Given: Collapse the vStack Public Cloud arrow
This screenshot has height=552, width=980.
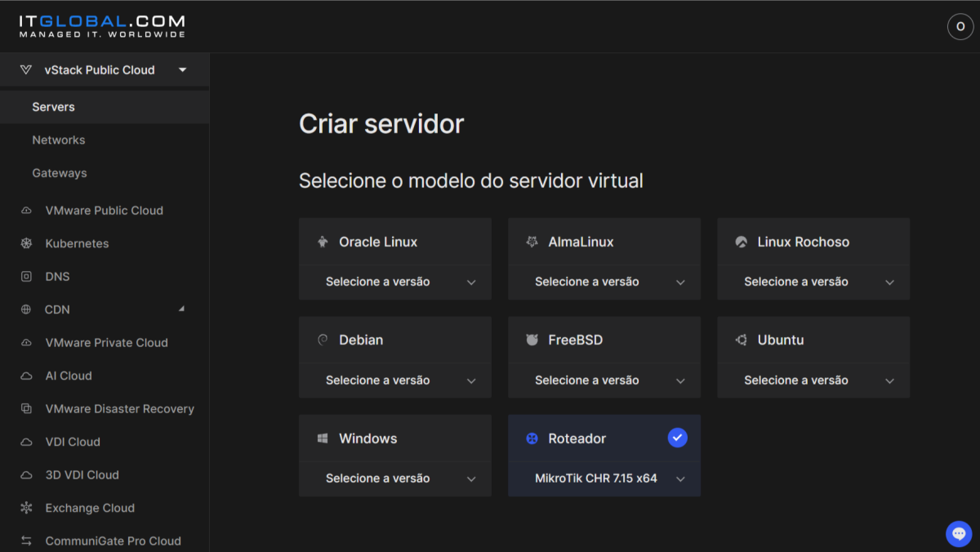Looking at the screenshot, I should [183, 70].
